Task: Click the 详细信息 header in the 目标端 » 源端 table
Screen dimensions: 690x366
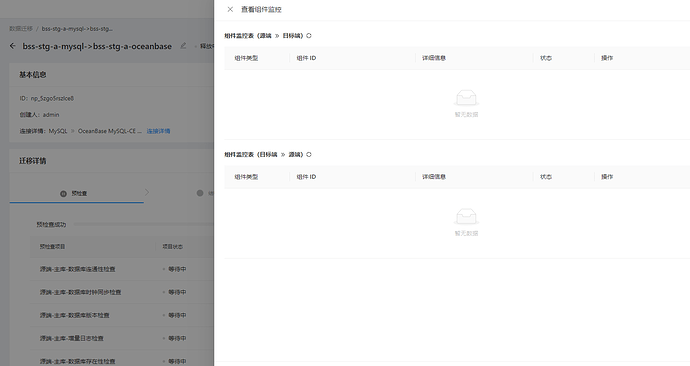Action: click(434, 177)
